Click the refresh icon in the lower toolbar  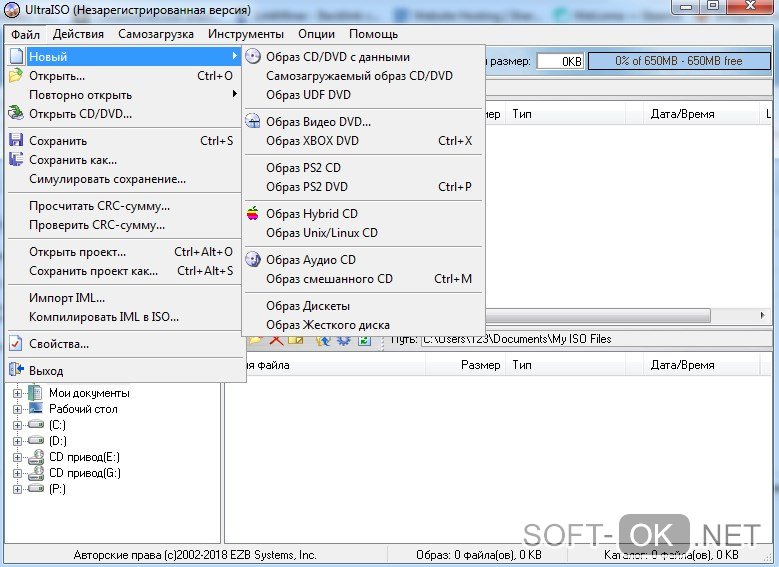(364, 340)
